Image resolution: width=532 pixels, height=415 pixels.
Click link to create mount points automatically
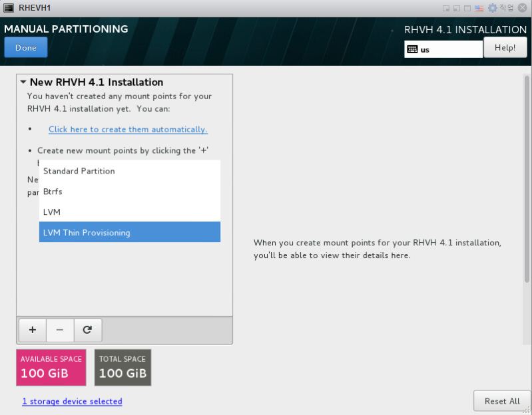128,130
